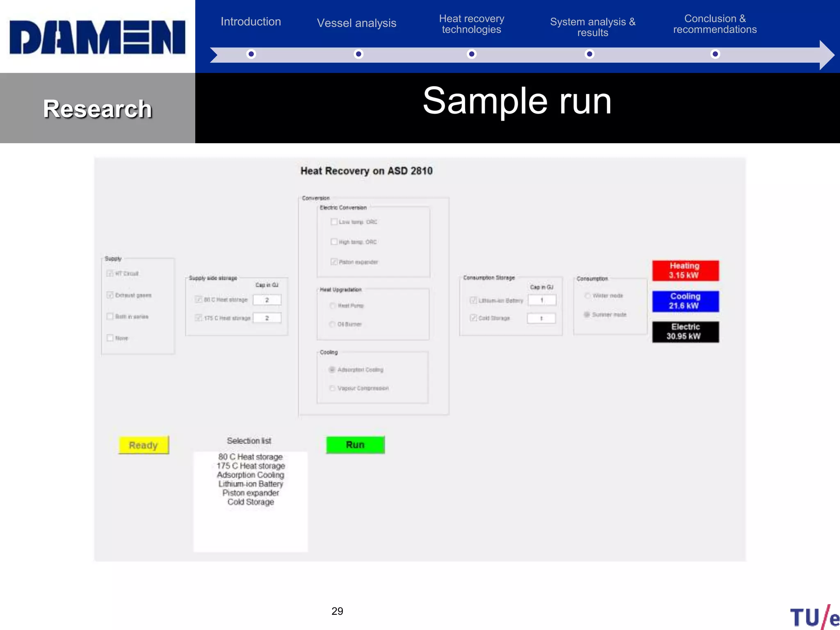This screenshot has width=840, height=630.
Task: Enable the High temp. ORC checkbox
Action: 334,242
